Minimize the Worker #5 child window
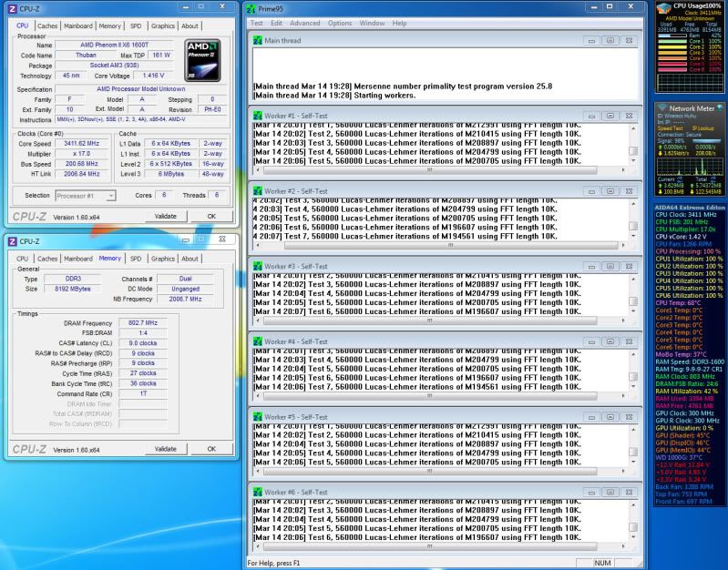 tap(592, 417)
